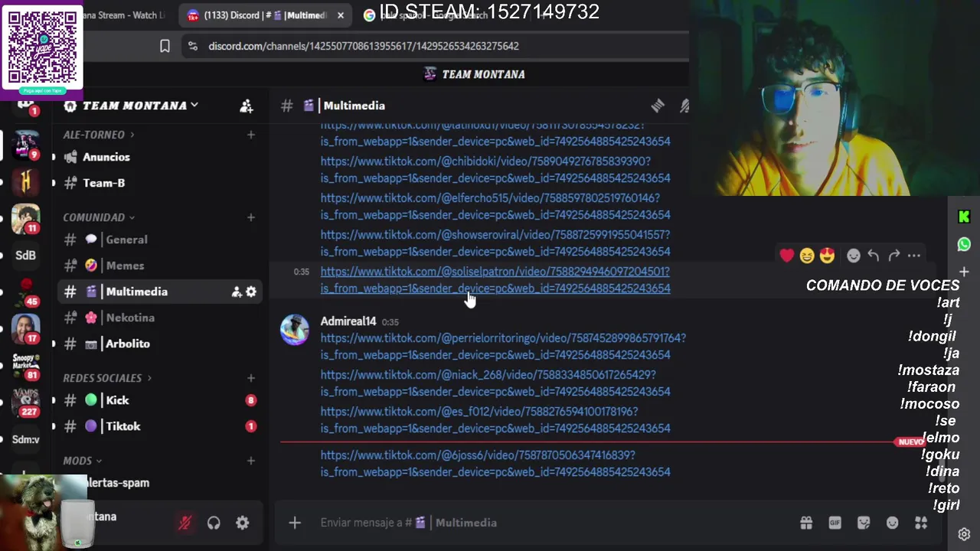
Task: Click the plus icon below WhatsApp in the side panel
Action: coord(964,272)
